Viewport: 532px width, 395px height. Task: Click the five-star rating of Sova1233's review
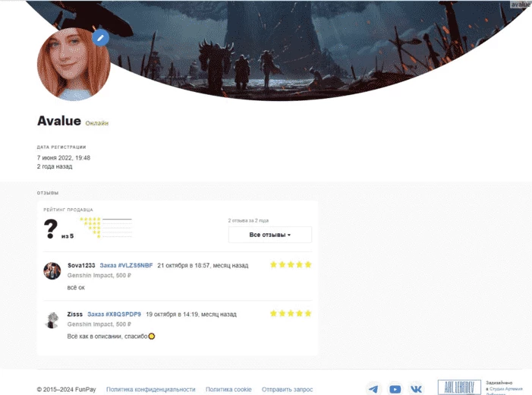[x=291, y=265]
